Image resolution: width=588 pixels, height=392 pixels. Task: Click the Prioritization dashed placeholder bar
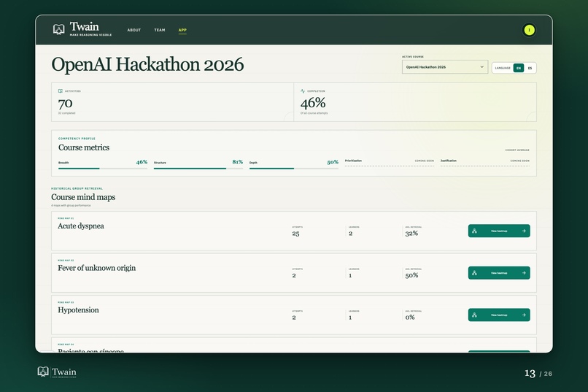[390, 166]
